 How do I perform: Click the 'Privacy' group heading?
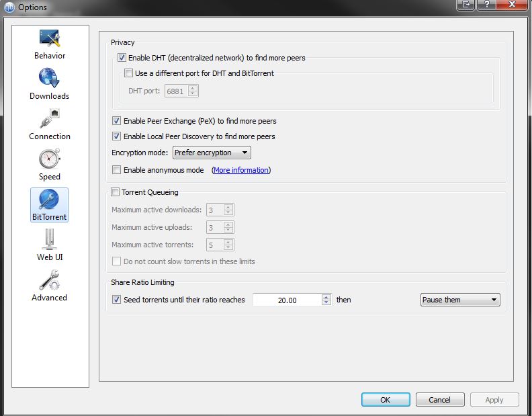(122, 42)
